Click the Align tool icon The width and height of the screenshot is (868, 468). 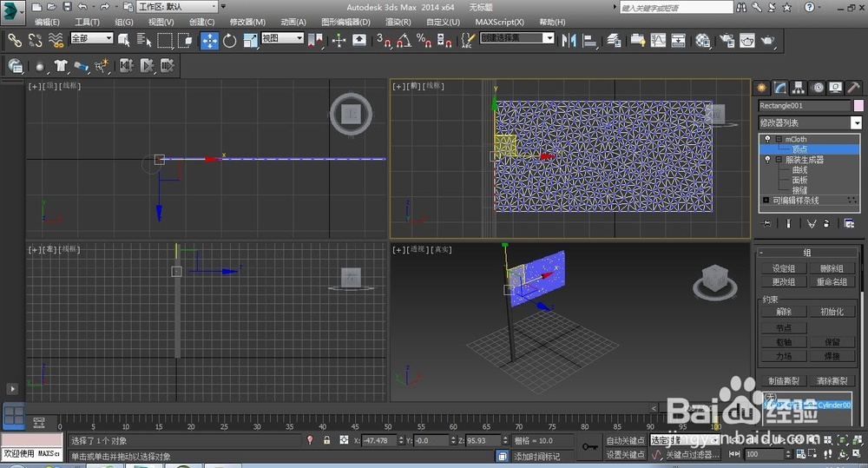pos(590,40)
